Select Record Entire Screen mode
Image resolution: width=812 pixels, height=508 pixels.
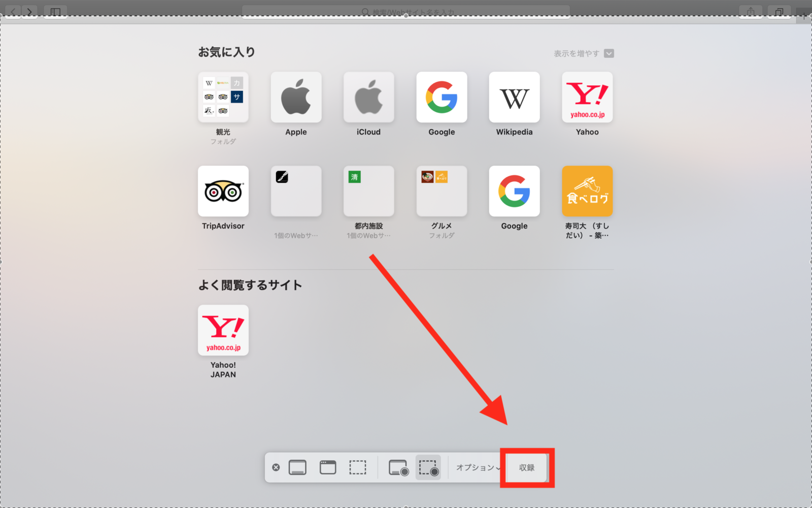tap(398, 467)
